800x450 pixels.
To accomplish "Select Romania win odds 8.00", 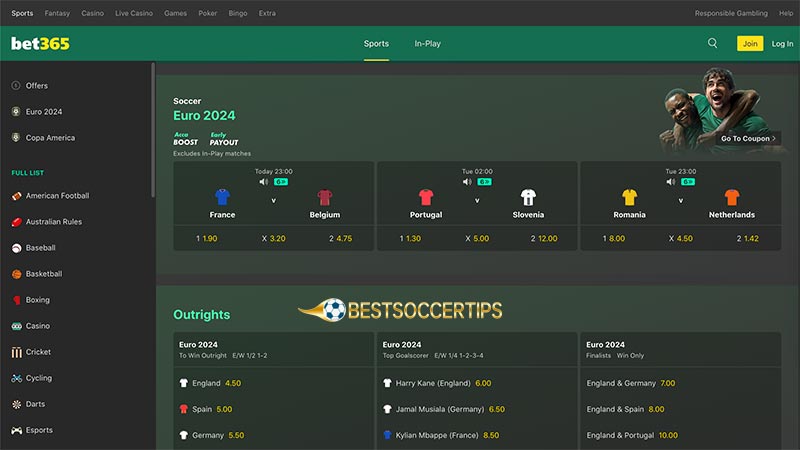I will tap(614, 238).
